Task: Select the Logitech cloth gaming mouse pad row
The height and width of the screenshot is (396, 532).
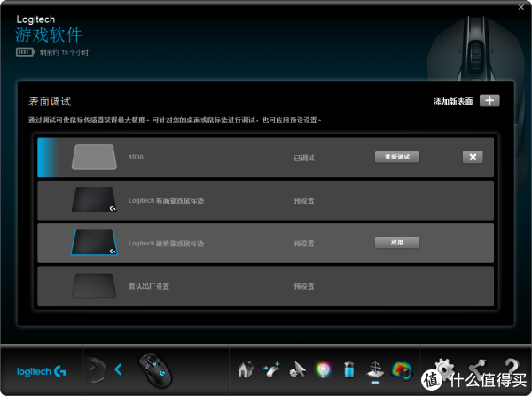Action: pyautogui.click(x=266, y=200)
